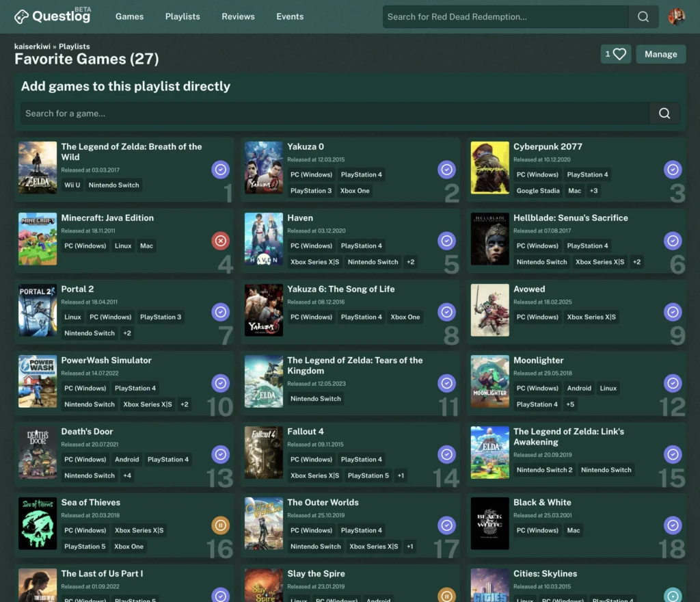The image size is (700, 602).
Task: Click the PlayStation 5 tag on Sea of Thieves
Action: tap(85, 546)
